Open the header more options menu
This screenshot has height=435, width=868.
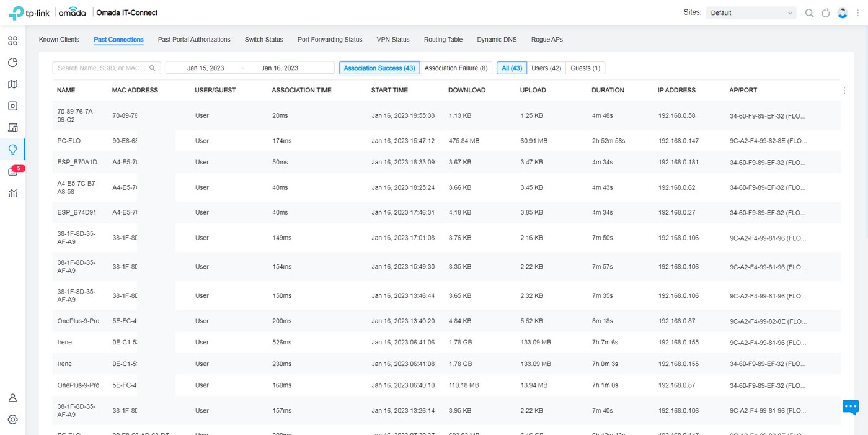[x=858, y=13]
